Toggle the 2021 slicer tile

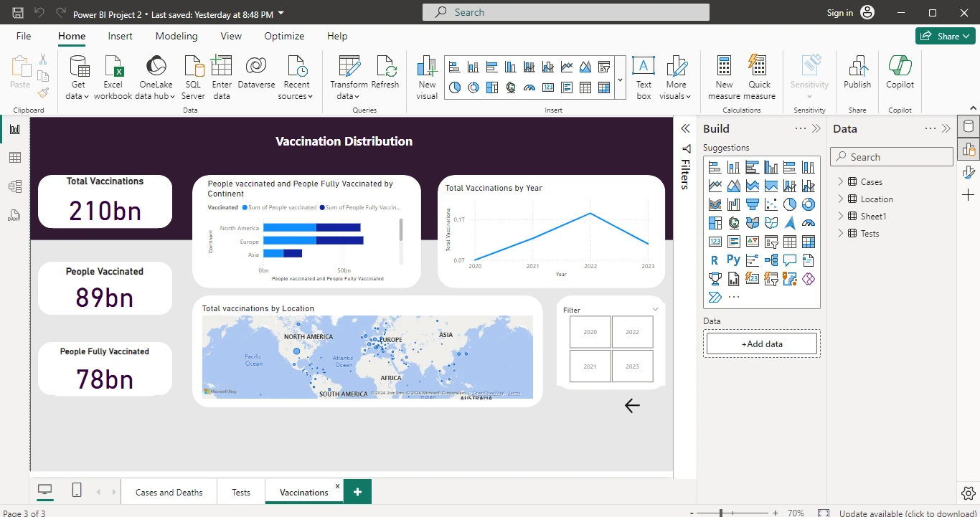(x=590, y=366)
